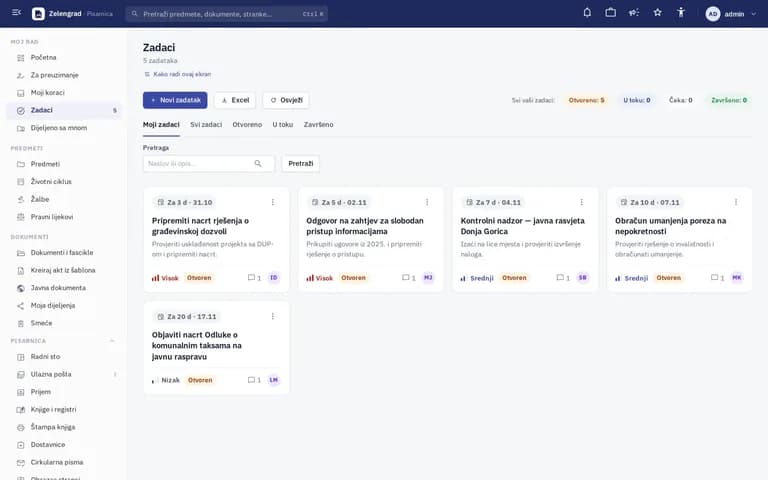Switch to Završeno tab
This screenshot has height=480, width=768.
(318, 125)
